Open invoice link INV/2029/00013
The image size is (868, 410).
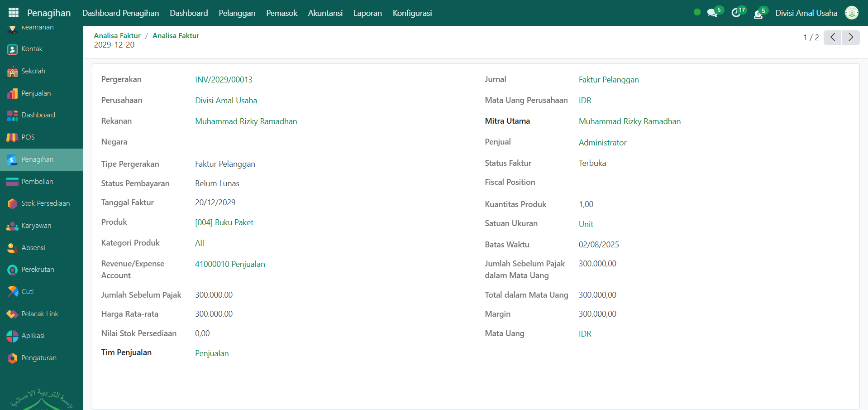tap(224, 80)
